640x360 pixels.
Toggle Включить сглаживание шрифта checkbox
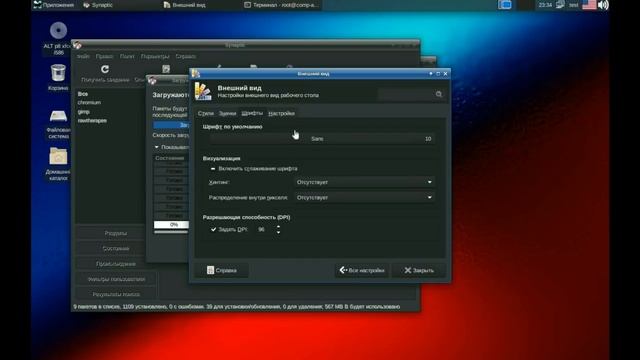pyautogui.click(x=213, y=169)
